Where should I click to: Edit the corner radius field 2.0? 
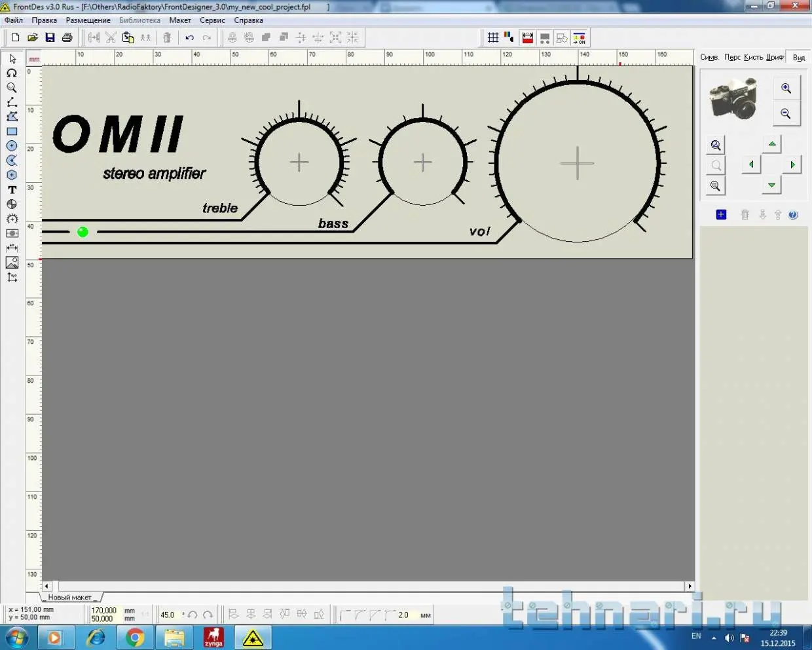click(x=405, y=615)
